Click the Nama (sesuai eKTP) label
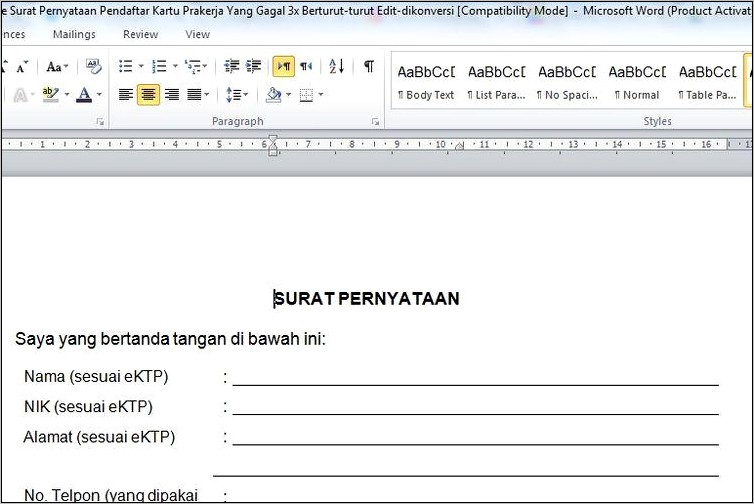Image resolution: width=754 pixels, height=504 pixels. click(96, 376)
